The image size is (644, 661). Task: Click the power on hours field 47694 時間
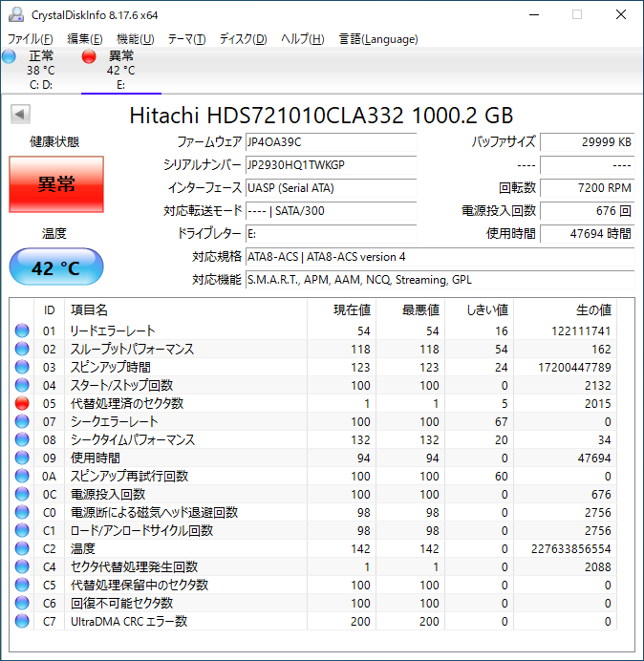(587, 233)
